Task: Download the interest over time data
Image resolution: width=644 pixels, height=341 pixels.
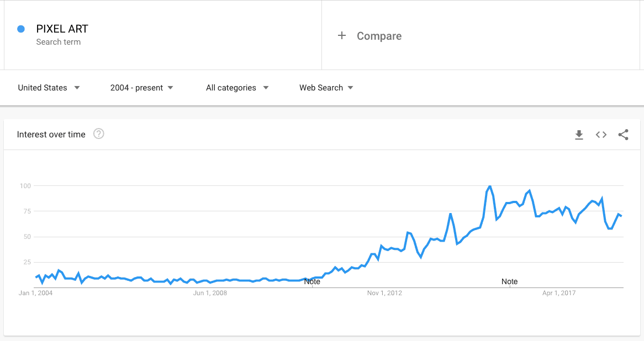Action: coord(579,135)
